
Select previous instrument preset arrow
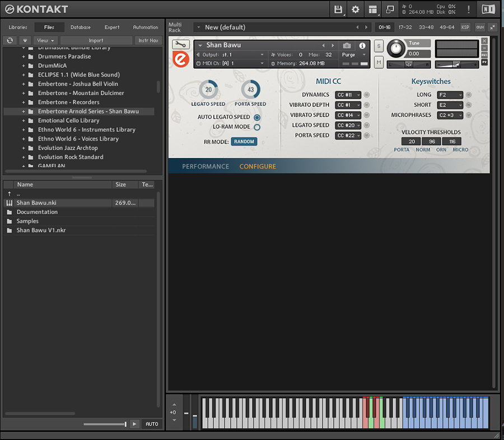323,45
